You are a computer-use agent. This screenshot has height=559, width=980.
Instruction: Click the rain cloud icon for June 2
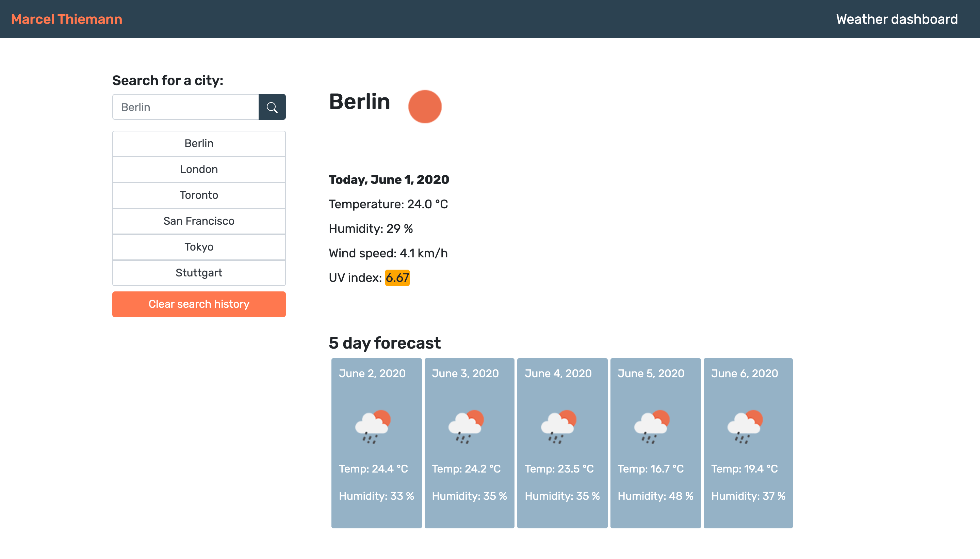(373, 427)
